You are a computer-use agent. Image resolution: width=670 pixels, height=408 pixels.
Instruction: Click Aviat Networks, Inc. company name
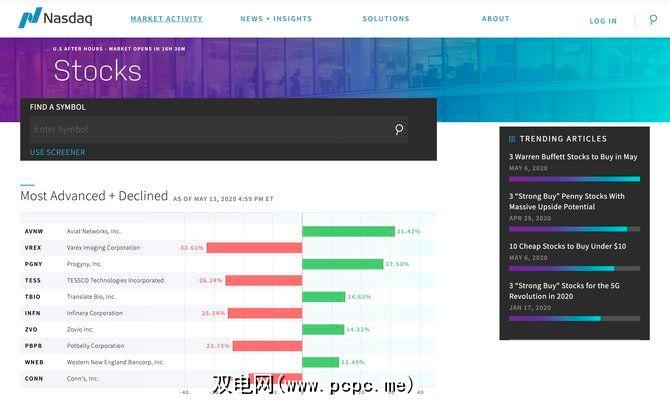tap(94, 231)
